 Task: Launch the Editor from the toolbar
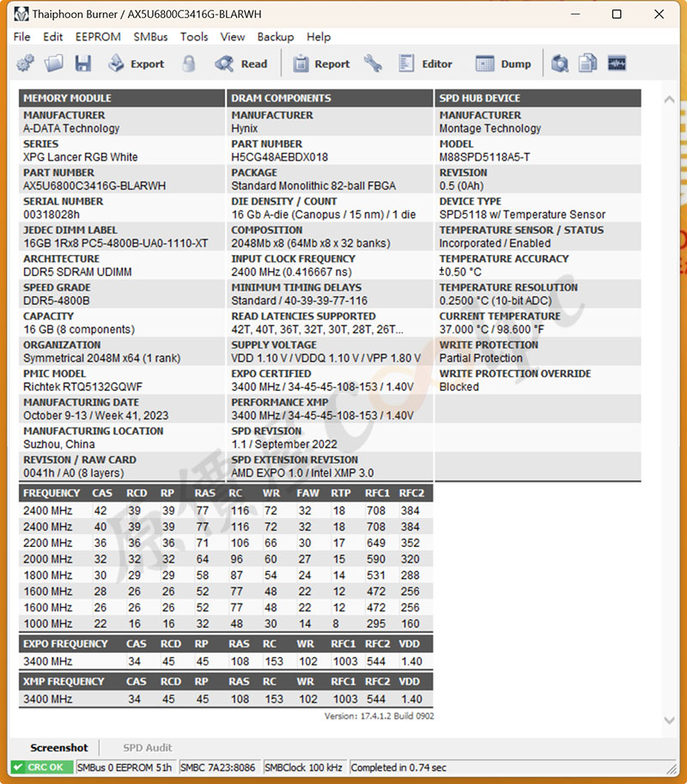(x=425, y=64)
